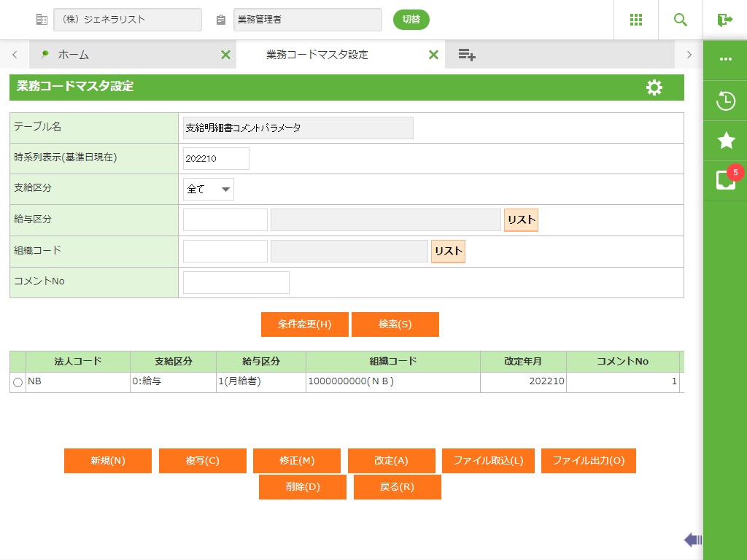This screenshot has width=747, height=560.
Task: Switch to the ホーム tab
Action: pyautogui.click(x=73, y=55)
